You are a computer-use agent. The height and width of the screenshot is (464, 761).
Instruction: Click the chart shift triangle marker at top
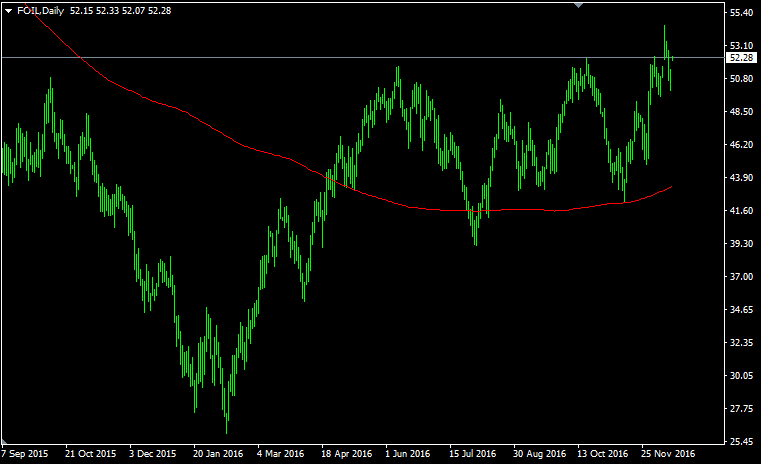578,5
